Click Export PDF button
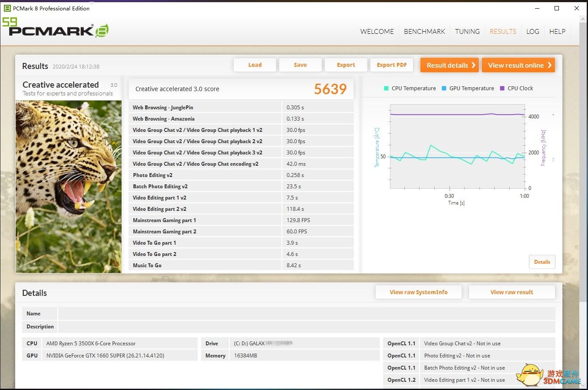588x390 pixels. (x=392, y=65)
